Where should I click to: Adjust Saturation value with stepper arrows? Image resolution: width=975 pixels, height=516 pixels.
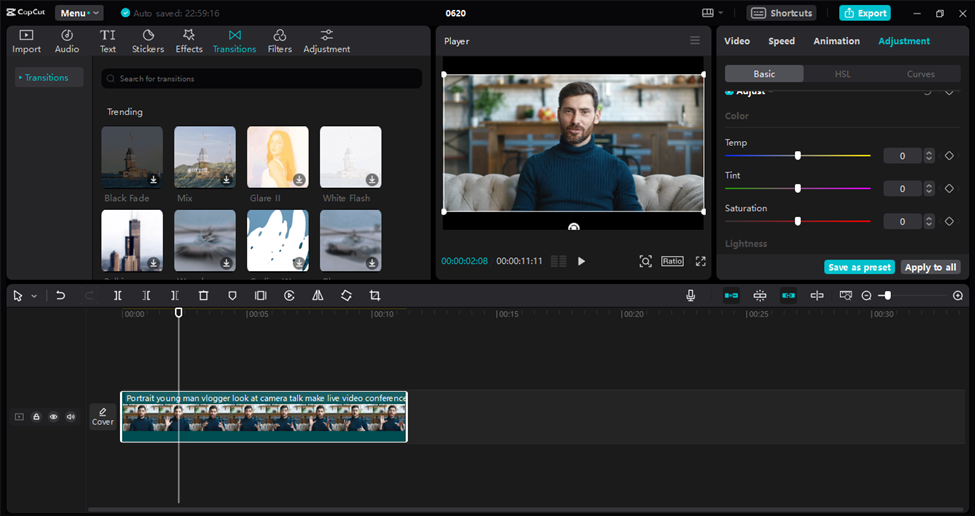click(929, 221)
